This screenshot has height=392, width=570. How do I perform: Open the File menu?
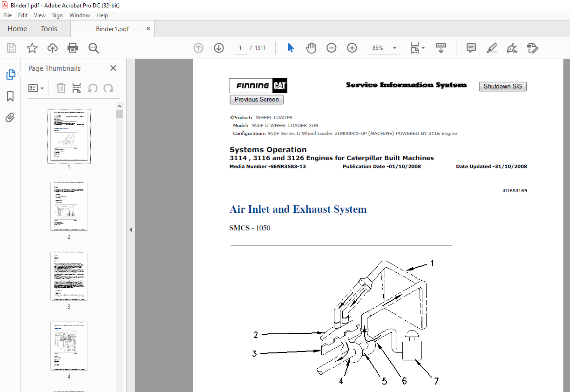click(x=8, y=15)
